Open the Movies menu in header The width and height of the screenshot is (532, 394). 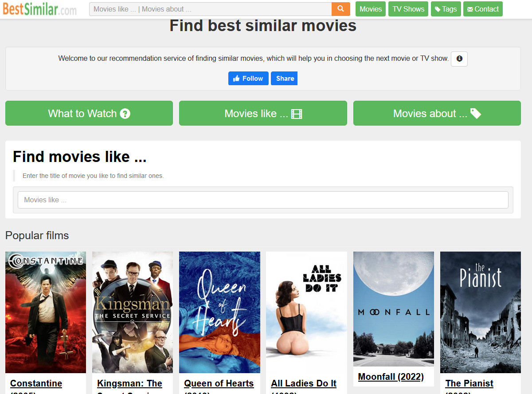pyautogui.click(x=371, y=9)
